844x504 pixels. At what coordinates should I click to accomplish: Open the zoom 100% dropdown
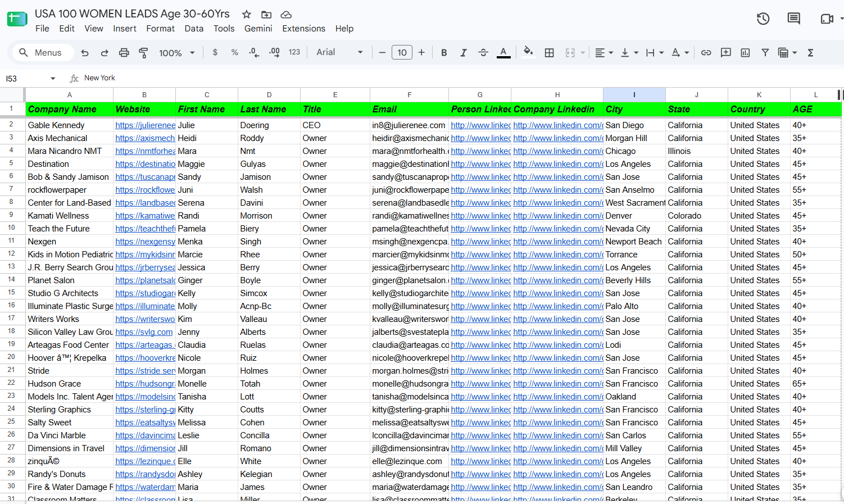pos(176,53)
